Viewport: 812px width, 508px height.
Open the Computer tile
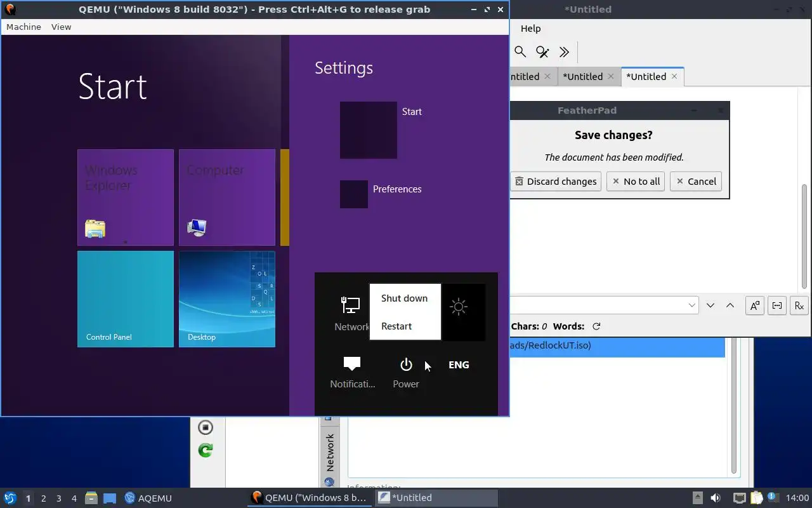(x=227, y=197)
